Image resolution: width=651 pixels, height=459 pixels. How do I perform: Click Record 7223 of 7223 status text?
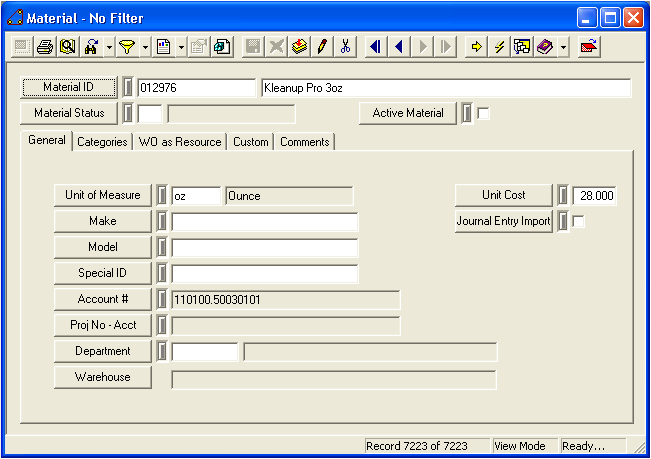pyautogui.click(x=417, y=446)
